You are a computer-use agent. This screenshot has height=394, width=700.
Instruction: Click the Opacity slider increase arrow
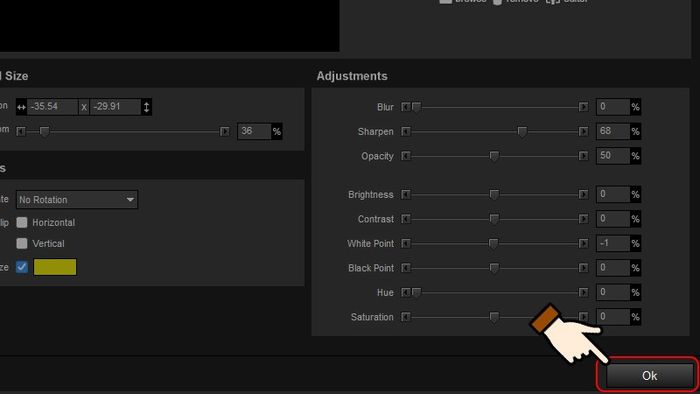(x=583, y=156)
